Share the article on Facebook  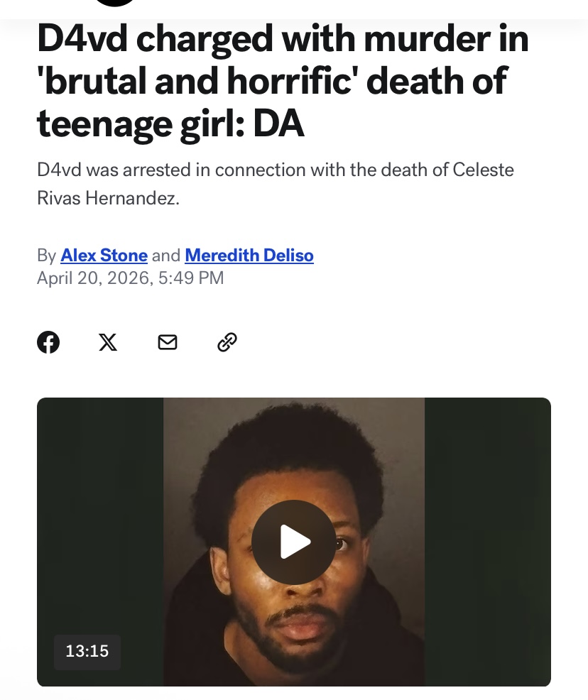[x=48, y=342]
